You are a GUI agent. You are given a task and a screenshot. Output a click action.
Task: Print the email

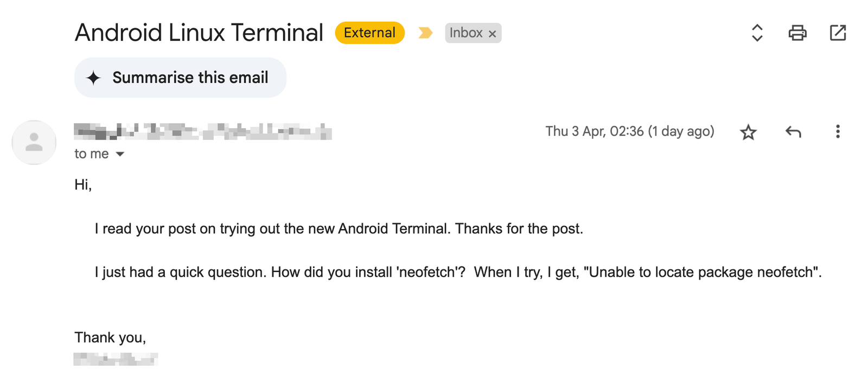click(x=797, y=33)
